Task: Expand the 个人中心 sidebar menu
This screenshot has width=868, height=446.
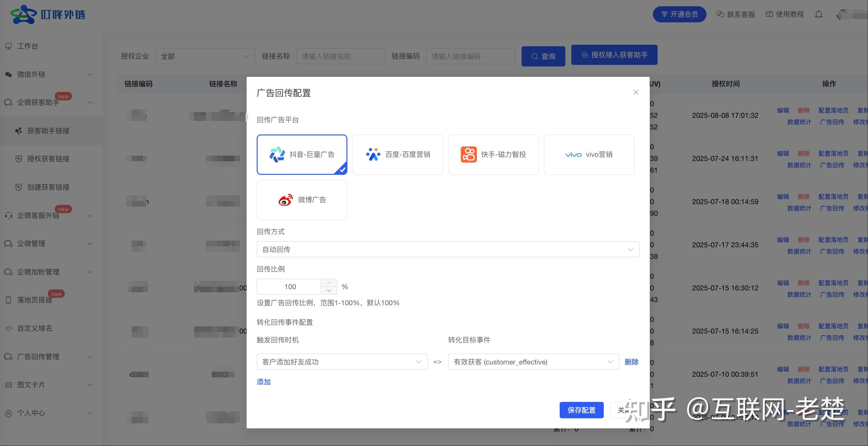Action: (51, 413)
